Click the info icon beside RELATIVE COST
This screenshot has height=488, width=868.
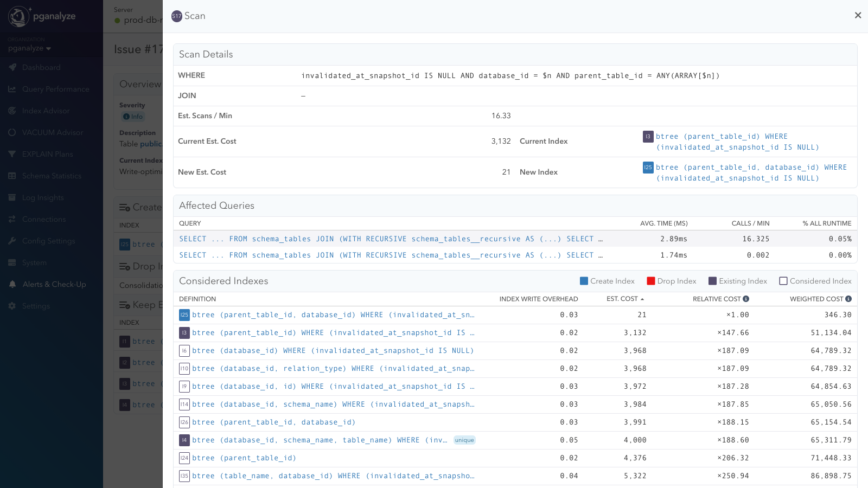point(746,299)
